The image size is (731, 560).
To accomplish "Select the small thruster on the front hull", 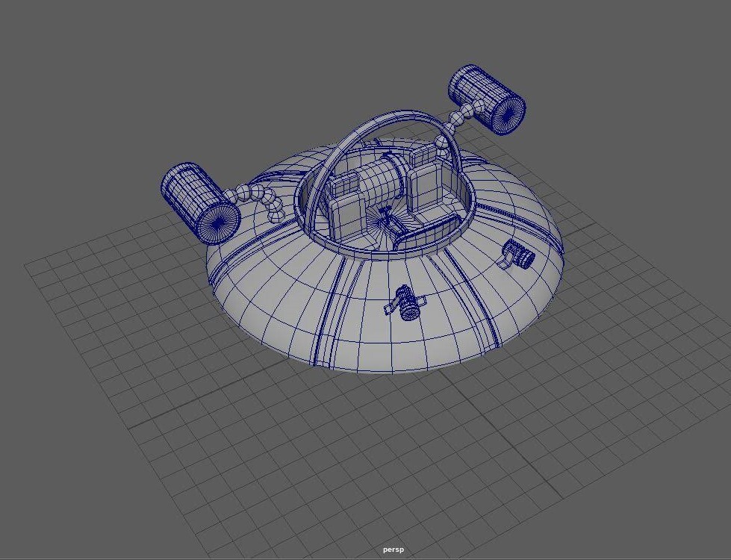I will 403,302.
